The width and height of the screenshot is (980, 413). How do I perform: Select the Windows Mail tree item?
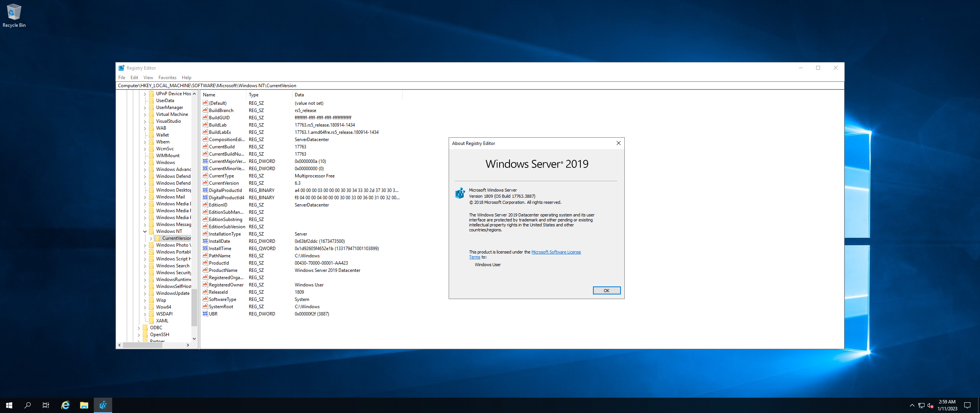click(x=170, y=197)
